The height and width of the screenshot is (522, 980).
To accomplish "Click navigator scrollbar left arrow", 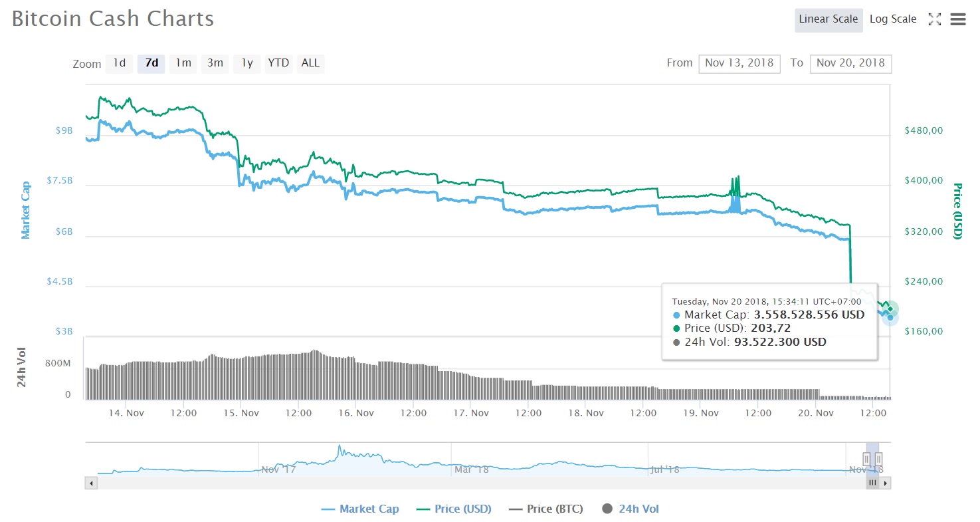I will pyautogui.click(x=91, y=483).
